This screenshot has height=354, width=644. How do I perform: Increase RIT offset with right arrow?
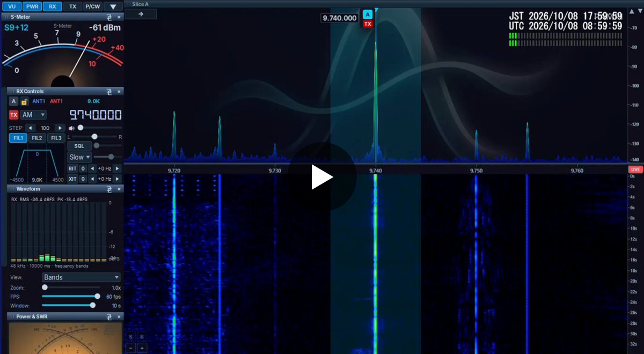pyautogui.click(x=117, y=168)
